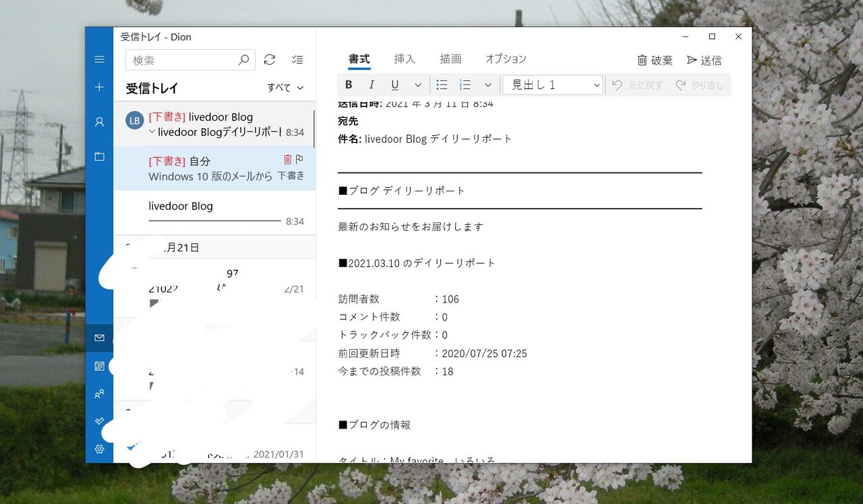Apply numbered list
Image resolution: width=863 pixels, height=504 pixels.
pyautogui.click(x=465, y=85)
